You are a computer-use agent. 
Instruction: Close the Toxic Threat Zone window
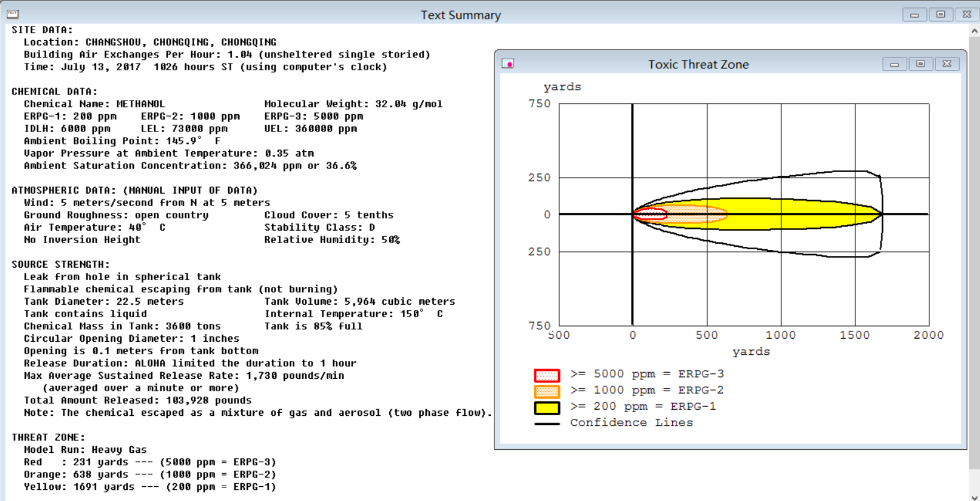[x=947, y=64]
